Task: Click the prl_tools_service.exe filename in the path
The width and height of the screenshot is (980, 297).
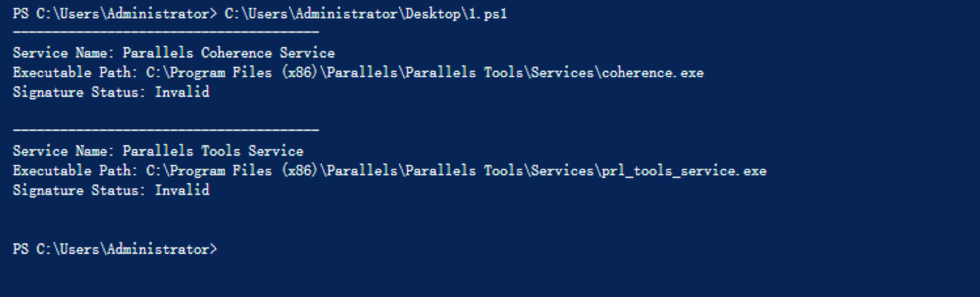Action: tap(684, 171)
